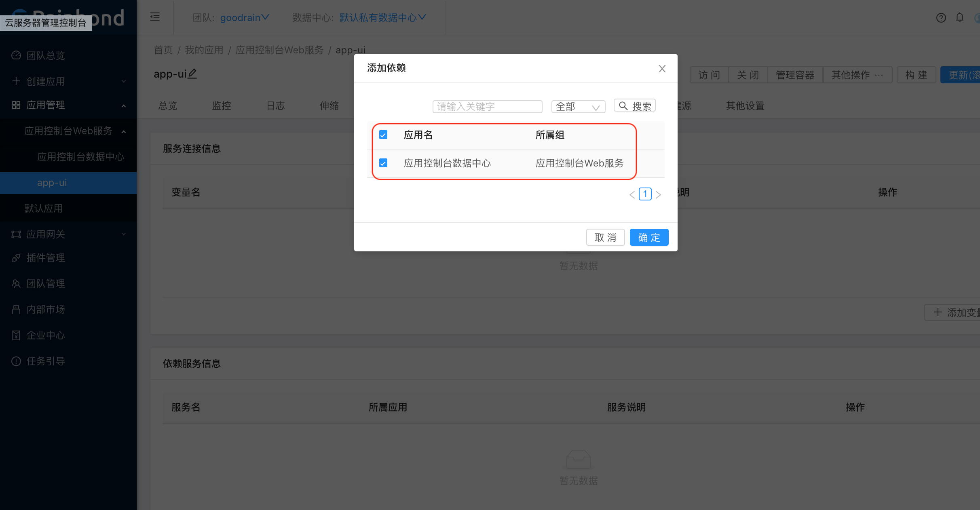Toggle the select-all checkbox beside 应用名

383,135
